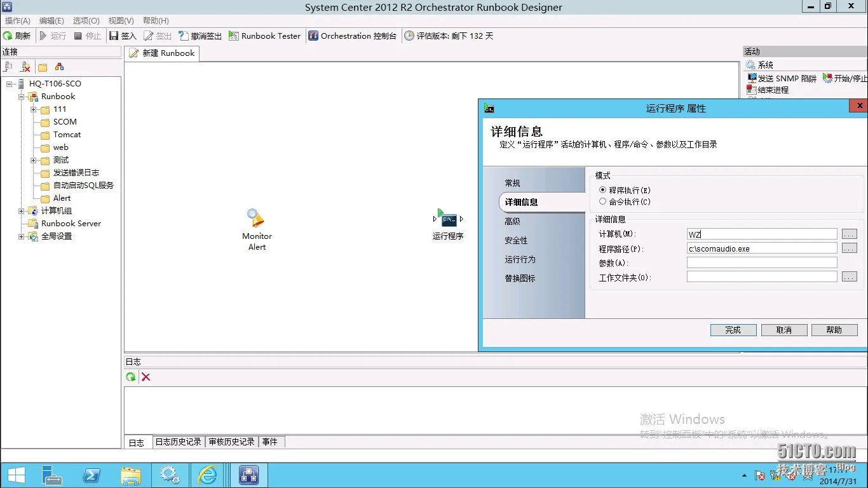Click the connect to server icon in 连接 panel

(x=8, y=67)
